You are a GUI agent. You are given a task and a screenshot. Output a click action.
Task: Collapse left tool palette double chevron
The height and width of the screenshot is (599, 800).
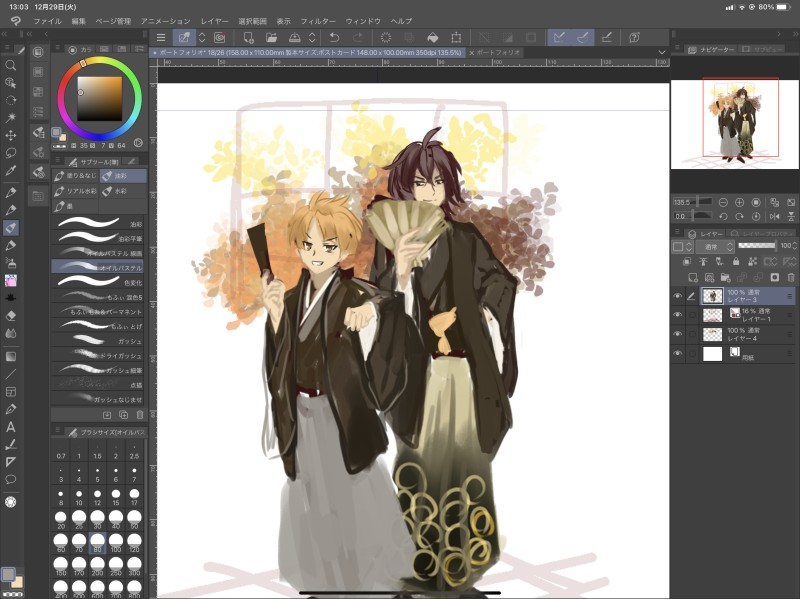coord(4,34)
